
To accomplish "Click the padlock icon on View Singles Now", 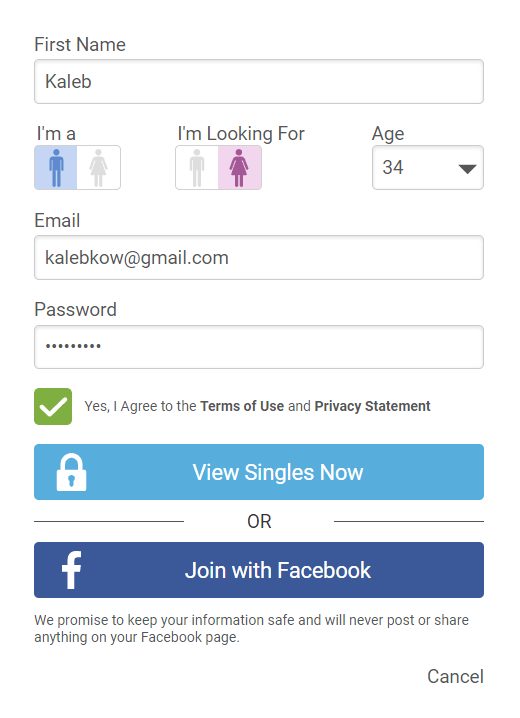I will point(71,472).
